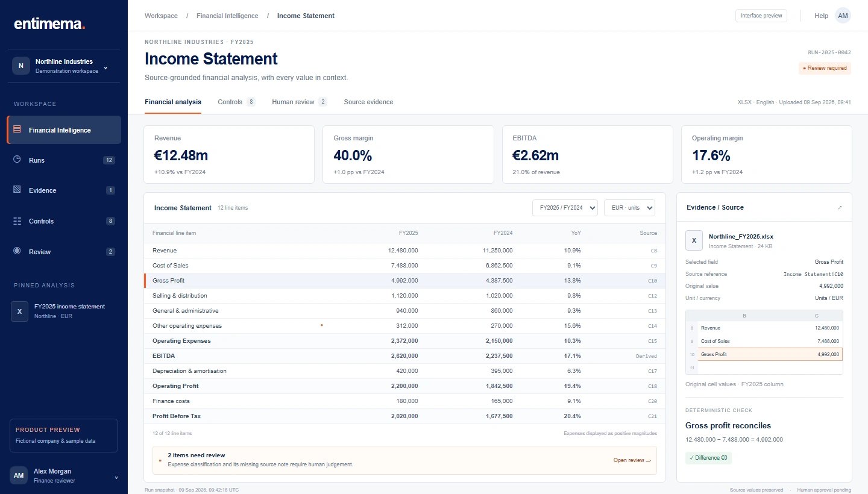Open Evidence in the sidebar
This screenshot has width=868, height=494.
coord(64,190)
